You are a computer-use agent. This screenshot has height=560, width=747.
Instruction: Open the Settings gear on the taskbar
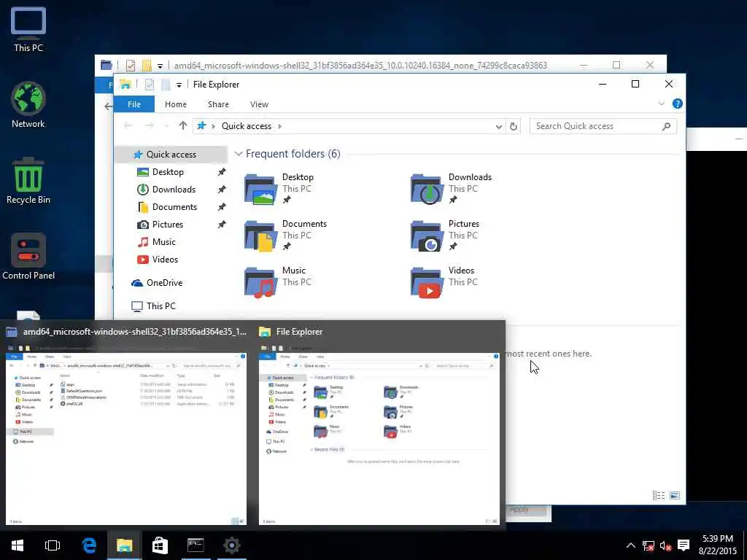pyautogui.click(x=231, y=545)
